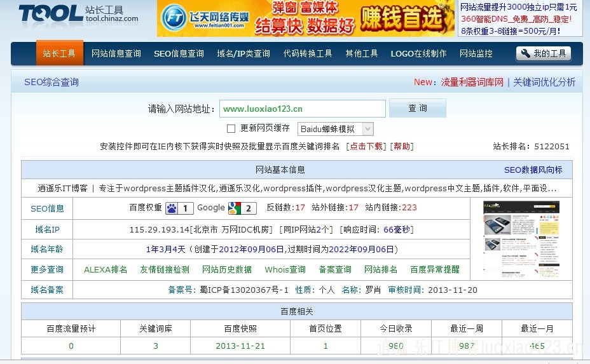Click the 逍遥乐IT博客 site title text
This screenshot has width=590, height=364.
(62, 188)
